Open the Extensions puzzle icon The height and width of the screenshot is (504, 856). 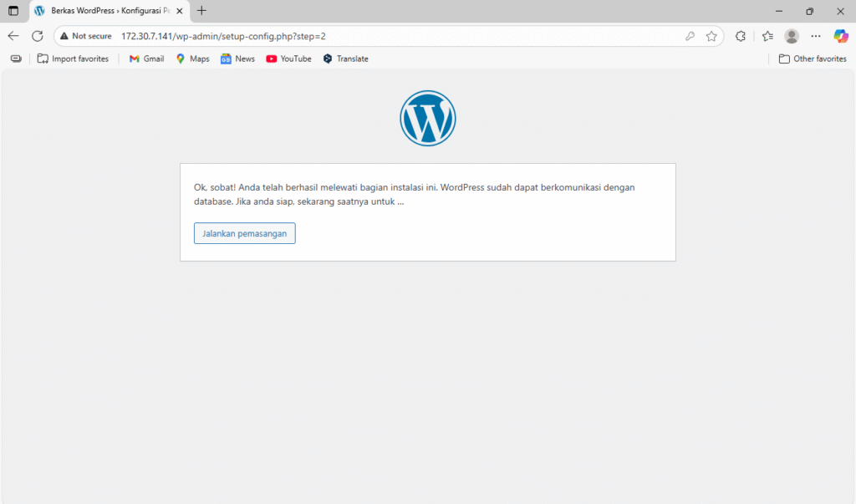point(741,36)
